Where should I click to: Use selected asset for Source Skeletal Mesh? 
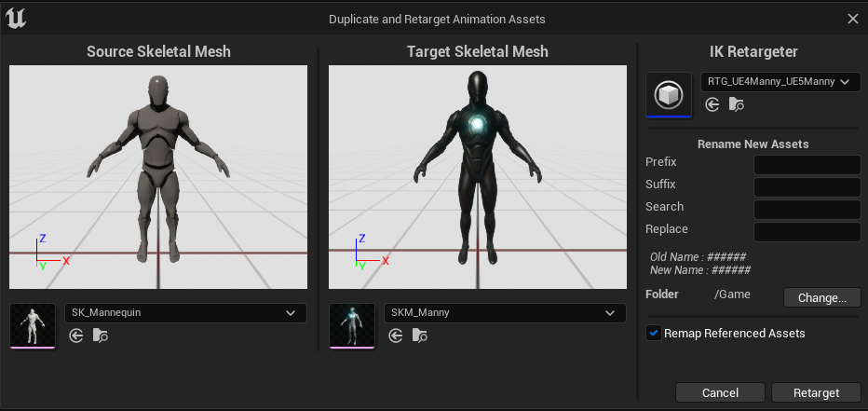pos(75,336)
